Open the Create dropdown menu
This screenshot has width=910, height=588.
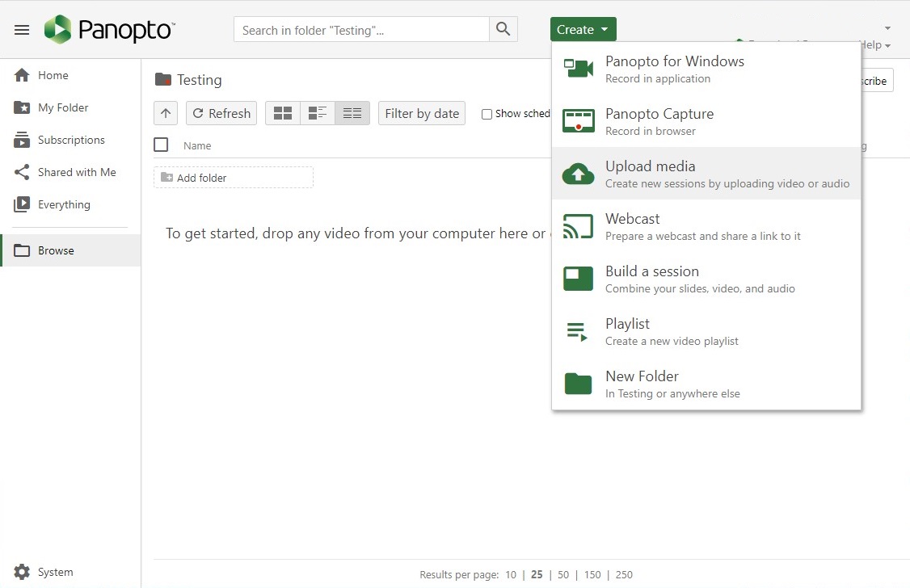[x=583, y=28]
